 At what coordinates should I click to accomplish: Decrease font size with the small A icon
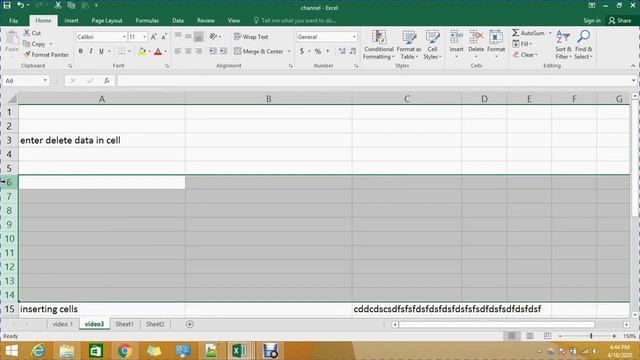click(164, 37)
